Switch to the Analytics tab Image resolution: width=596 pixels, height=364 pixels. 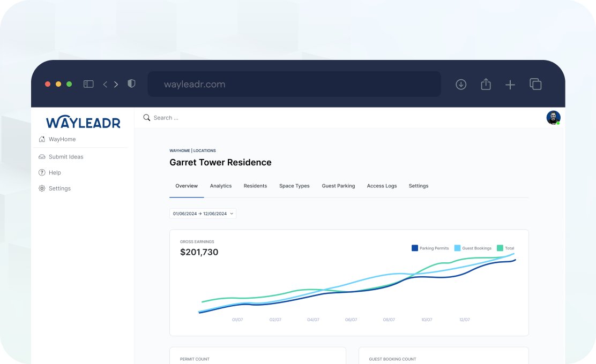pyautogui.click(x=221, y=186)
